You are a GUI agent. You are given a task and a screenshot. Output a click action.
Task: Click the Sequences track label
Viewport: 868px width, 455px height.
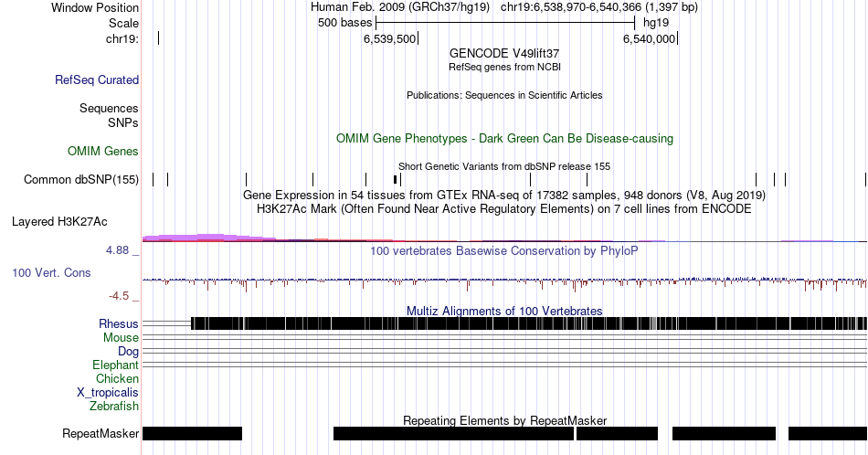tap(109, 108)
